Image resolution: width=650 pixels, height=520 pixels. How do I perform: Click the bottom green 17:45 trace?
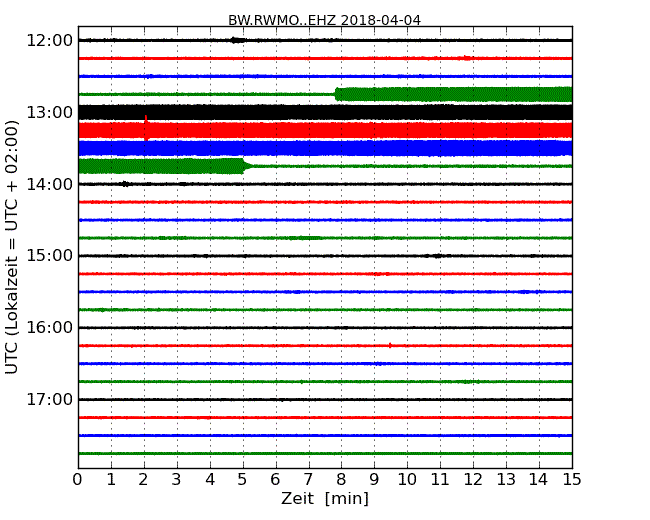(325, 454)
